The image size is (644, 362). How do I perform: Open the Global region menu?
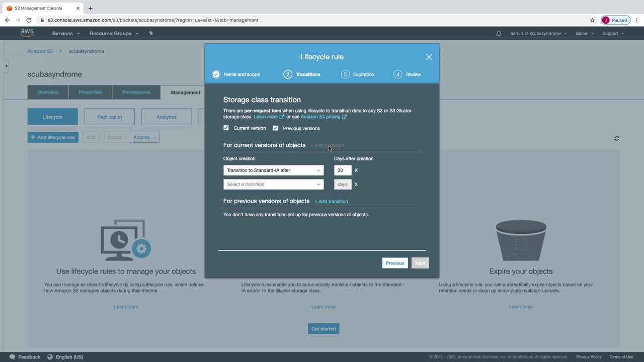(585, 34)
